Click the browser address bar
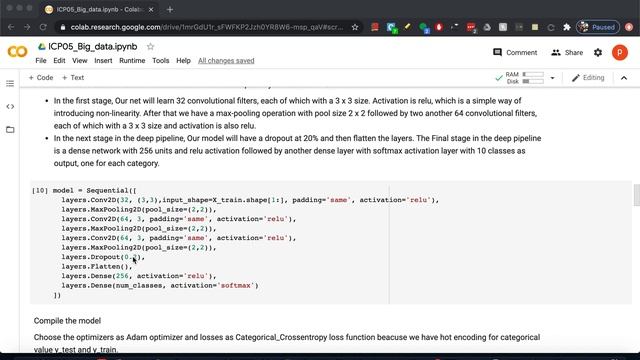The image size is (640, 360). click(x=208, y=27)
